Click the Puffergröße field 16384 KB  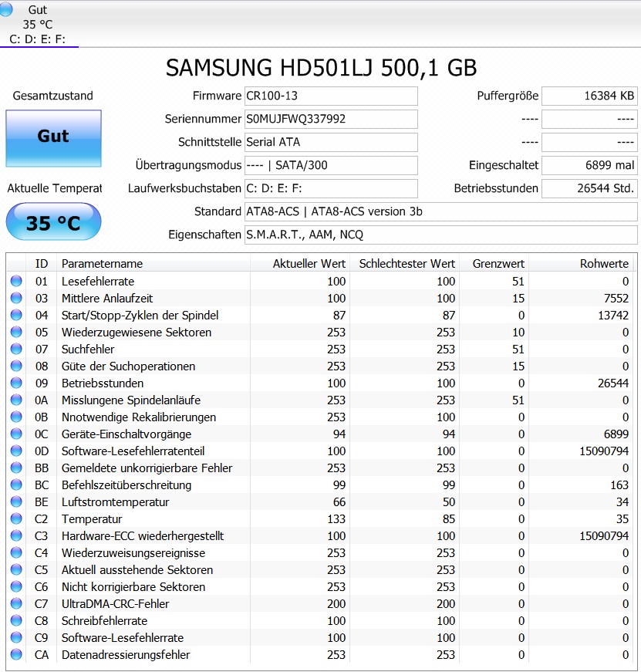(x=589, y=96)
